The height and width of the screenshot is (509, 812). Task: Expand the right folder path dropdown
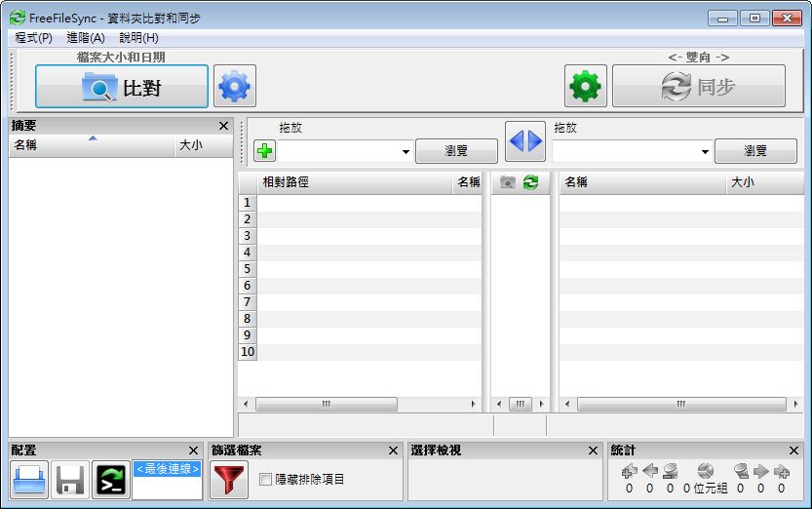[x=705, y=152]
